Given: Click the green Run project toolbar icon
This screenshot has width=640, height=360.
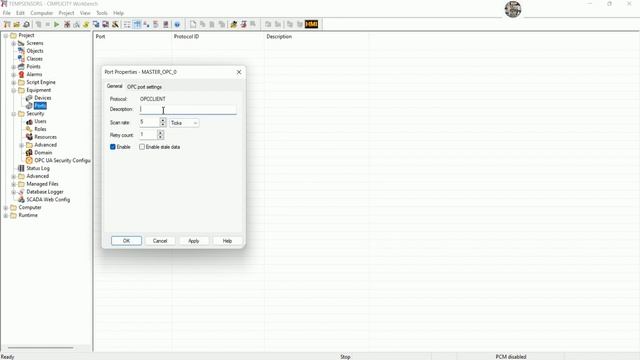Looking at the screenshot, I should click(57, 24).
